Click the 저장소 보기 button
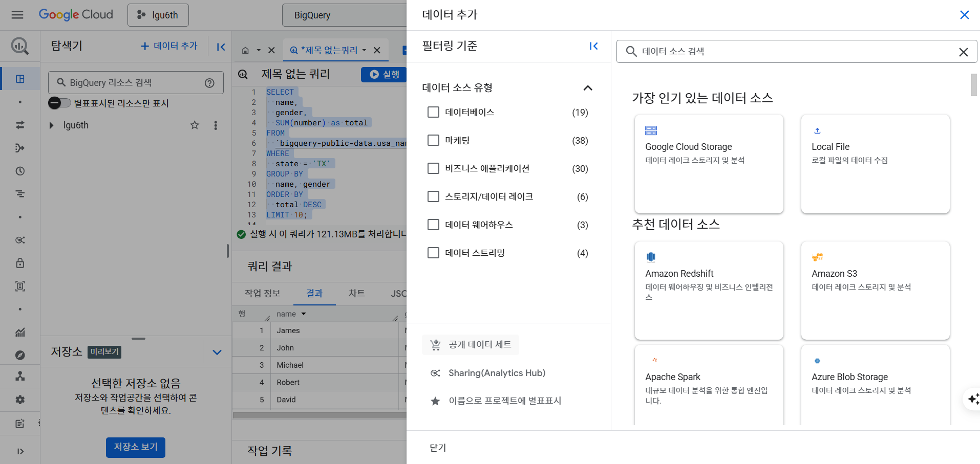Screen dimensions: 980x464 pos(136,447)
